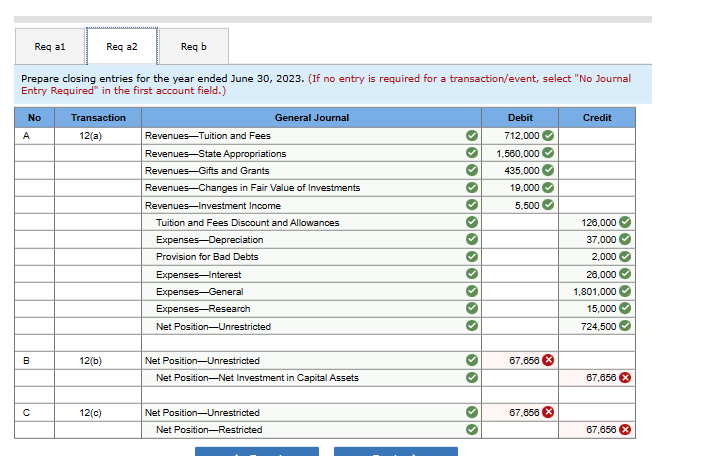The image size is (710, 456).
Task: Click green check next to 1,801,000 credit
Action: [625, 291]
